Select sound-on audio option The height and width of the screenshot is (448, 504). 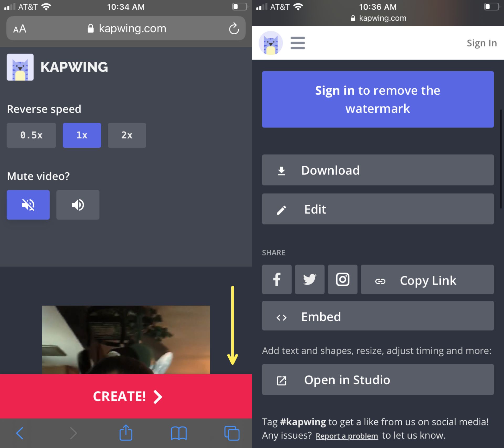point(78,205)
